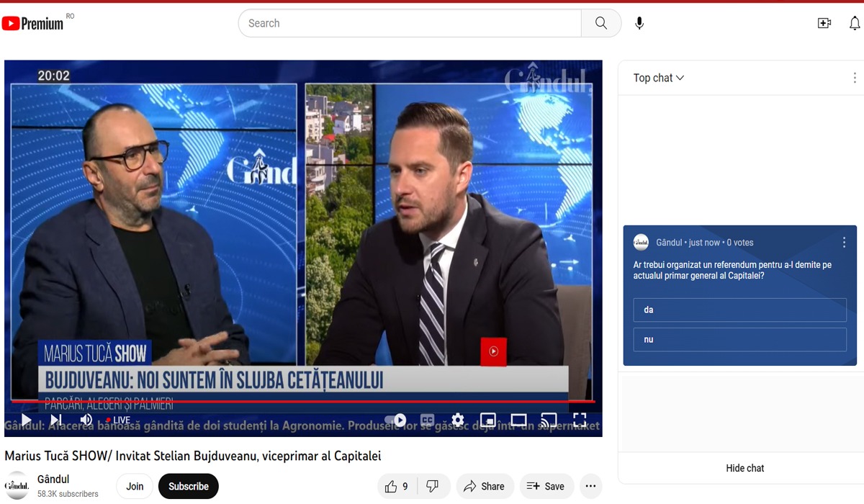The image size is (864, 504).
Task: Open the Gândul channel avatar
Action: 17,486
